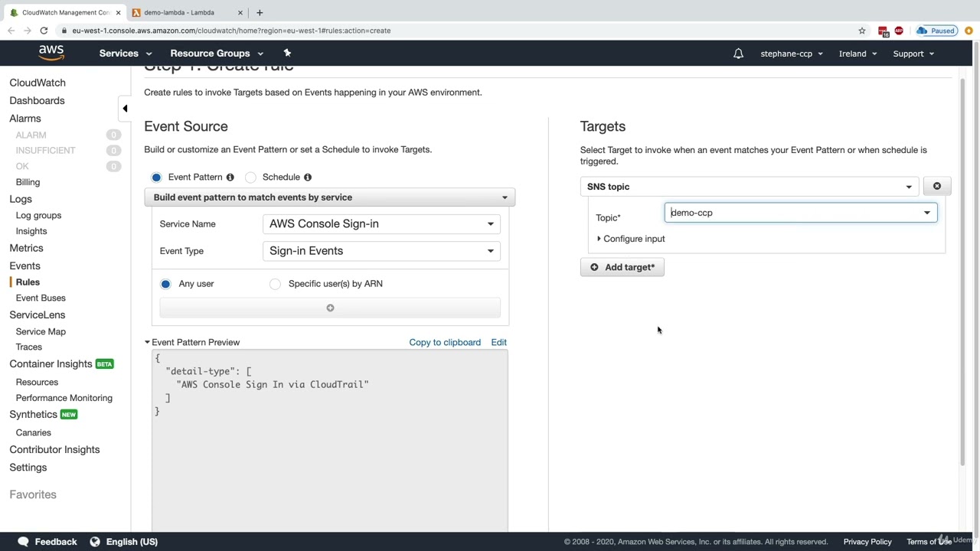
Task: Click the browser back arrow
Action: point(11,31)
